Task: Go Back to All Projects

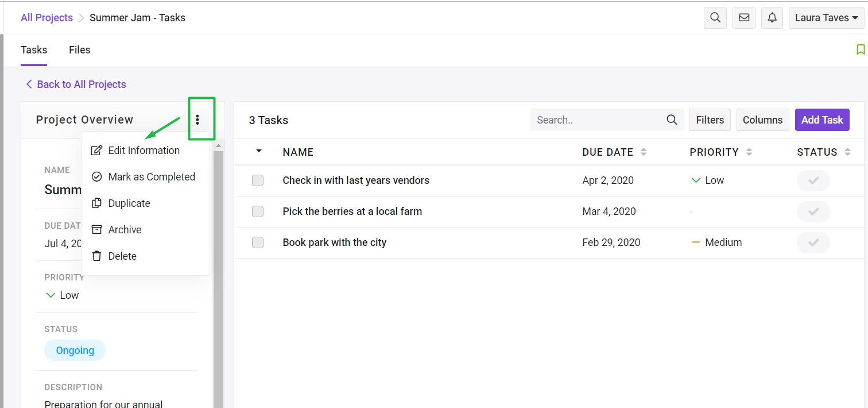Action: coord(76,84)
